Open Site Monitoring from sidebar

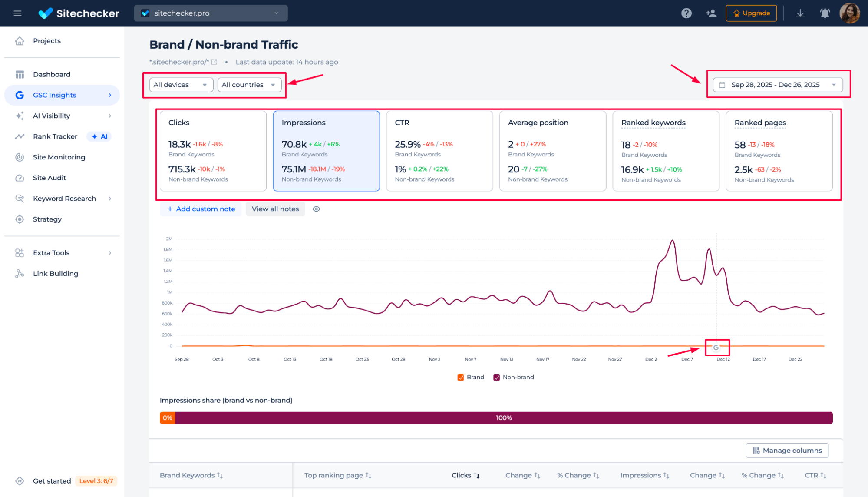[20, 157]
